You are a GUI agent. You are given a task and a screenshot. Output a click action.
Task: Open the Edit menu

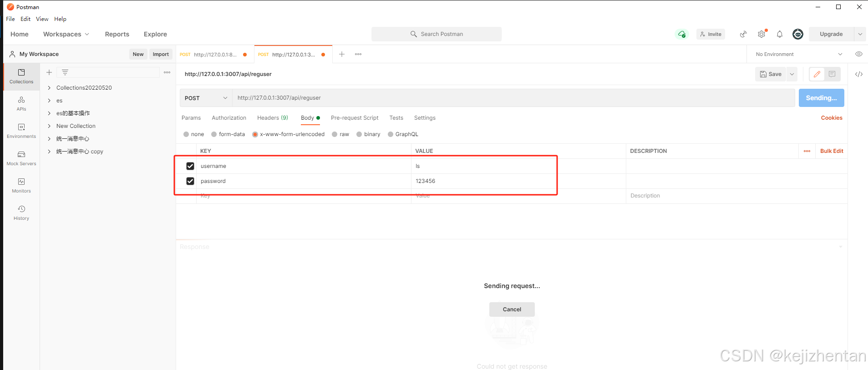click(x=25, y=19)
